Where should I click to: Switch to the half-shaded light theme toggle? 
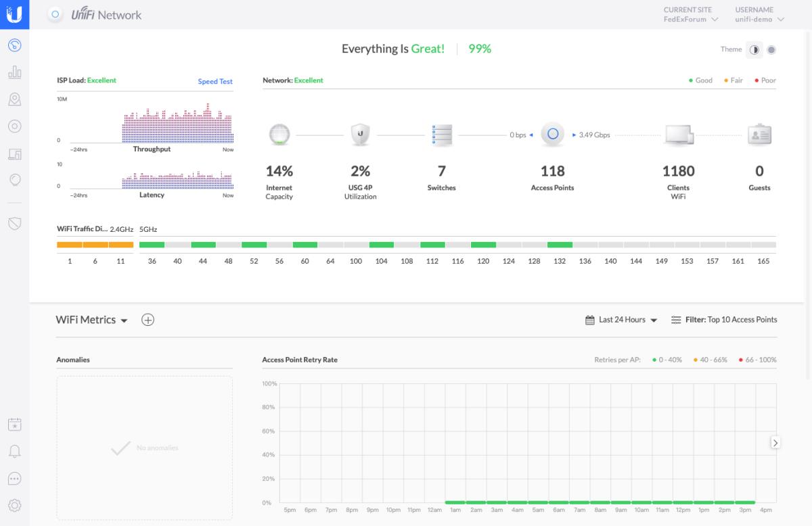click(754, 49)
